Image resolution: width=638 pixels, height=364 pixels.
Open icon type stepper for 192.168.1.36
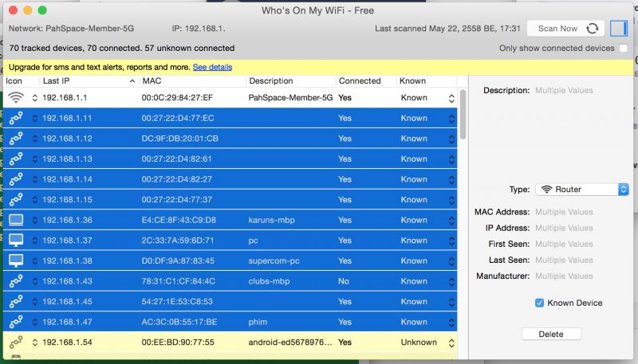click(34, 220)
